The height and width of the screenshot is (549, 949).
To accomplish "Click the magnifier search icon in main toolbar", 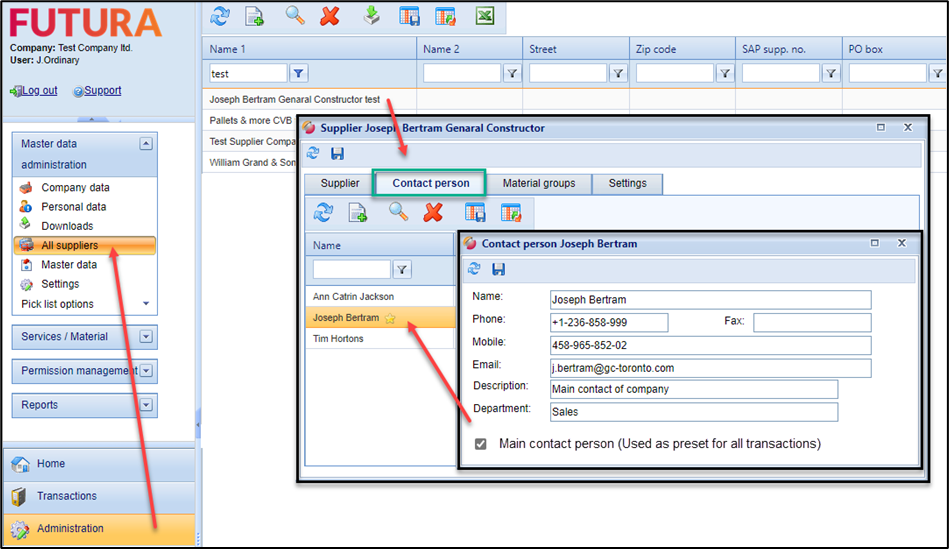I will click(x=294, y=16).
